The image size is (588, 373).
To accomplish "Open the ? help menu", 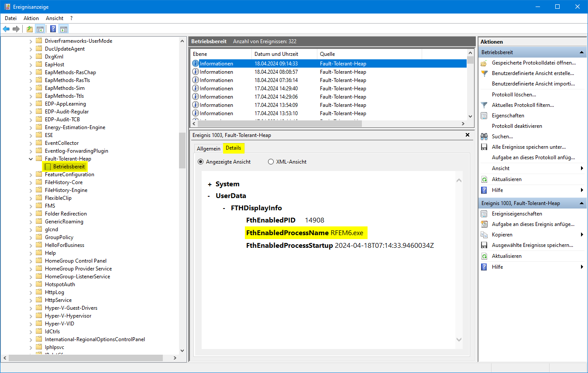I will tap(71, 18).
